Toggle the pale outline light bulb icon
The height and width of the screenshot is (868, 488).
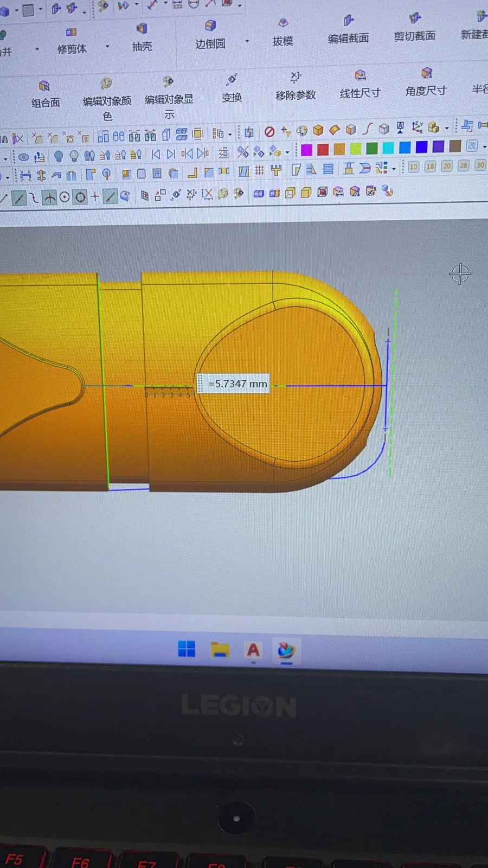pyautogui.click(x=74, y=156)
